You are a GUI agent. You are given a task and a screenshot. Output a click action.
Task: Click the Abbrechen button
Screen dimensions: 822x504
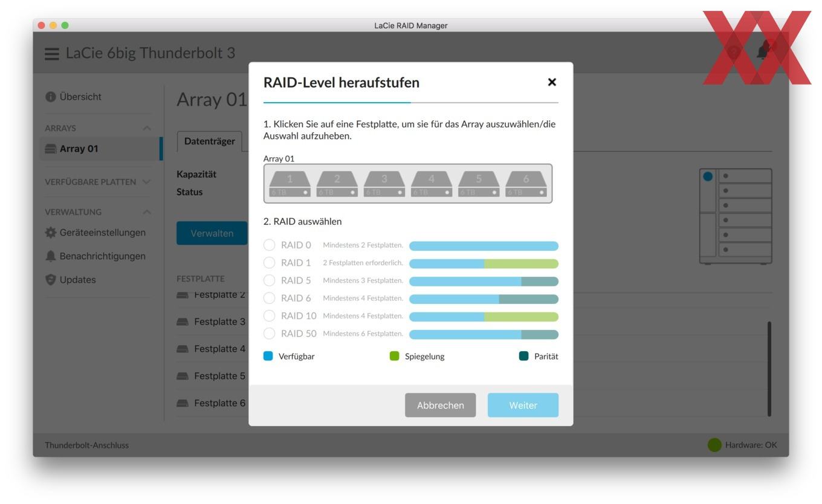(441, 405)
